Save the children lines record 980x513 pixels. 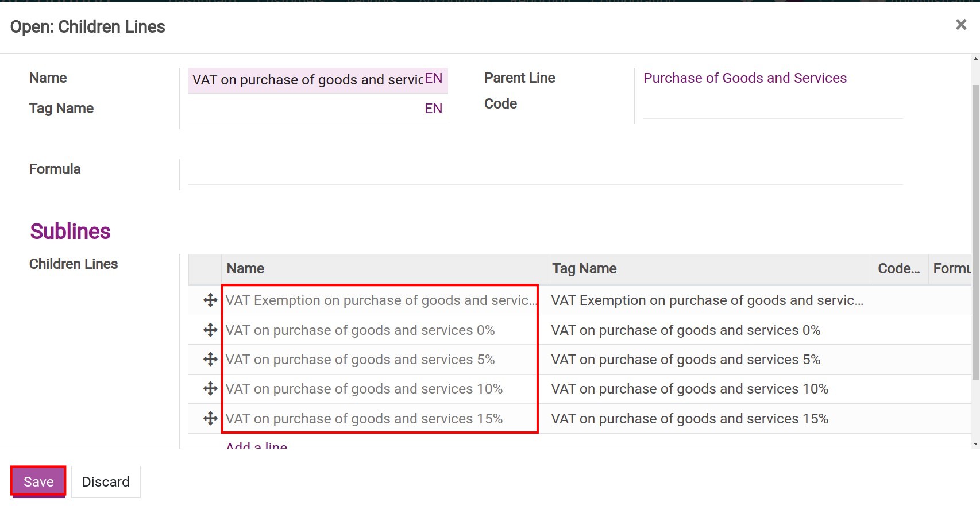click(x=37, y=481)
